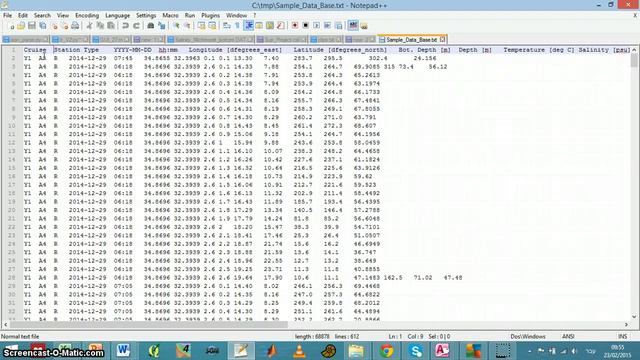
Task: Open the Settings menu
Action: coord(146,16)
